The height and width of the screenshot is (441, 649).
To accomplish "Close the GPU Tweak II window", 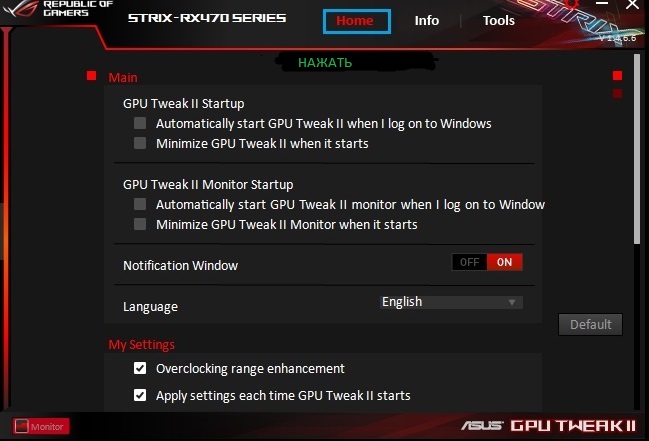I will pos(632,5).
